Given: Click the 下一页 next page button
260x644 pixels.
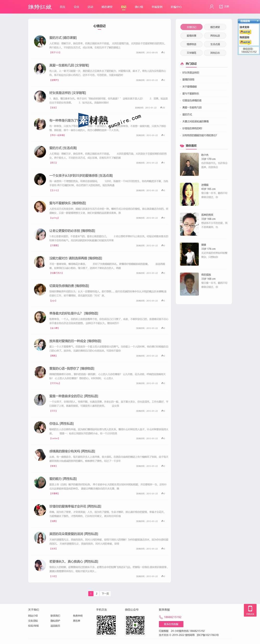Looking at the screenshot, I should click(x=105, y=593).
